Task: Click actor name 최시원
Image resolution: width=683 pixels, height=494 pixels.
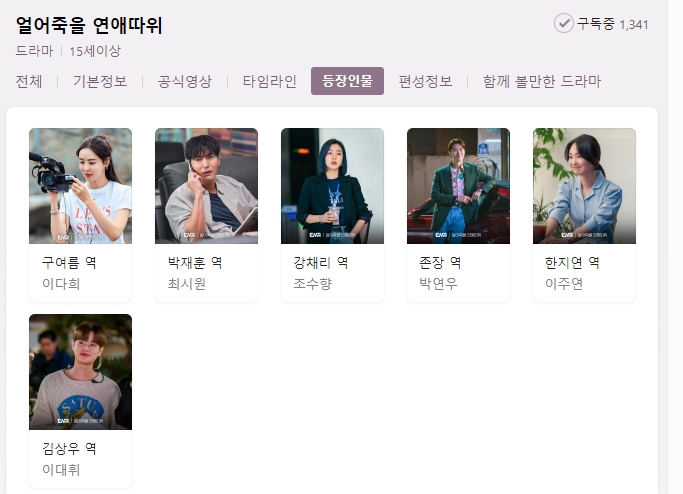Action: [187, 284]
